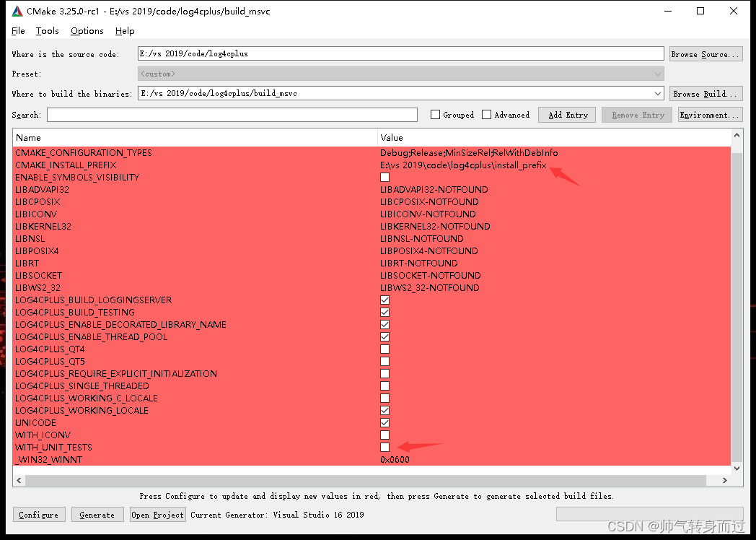Viewport: 756px width, 540px height.
Task: Click the Remove Entry button
Action: point(637,115)
